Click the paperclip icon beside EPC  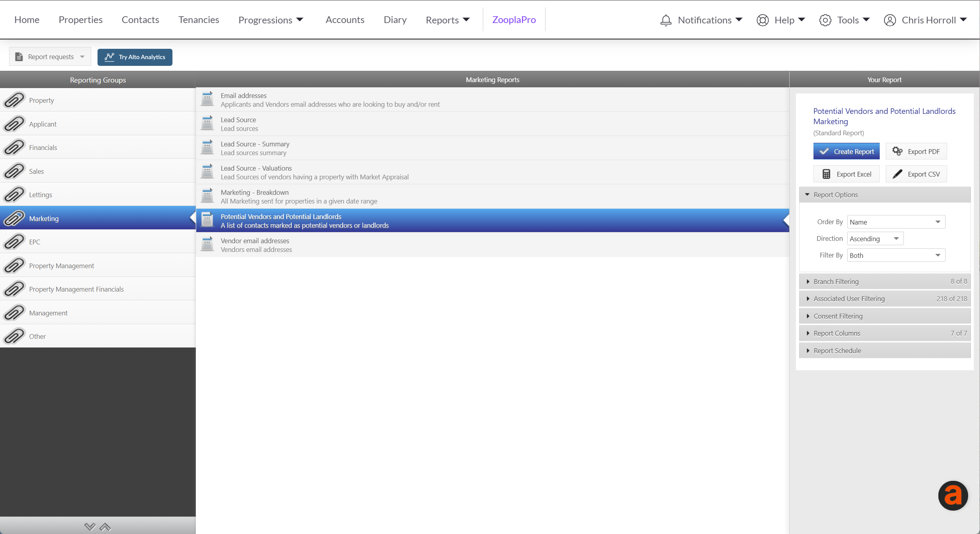point(14,242)
